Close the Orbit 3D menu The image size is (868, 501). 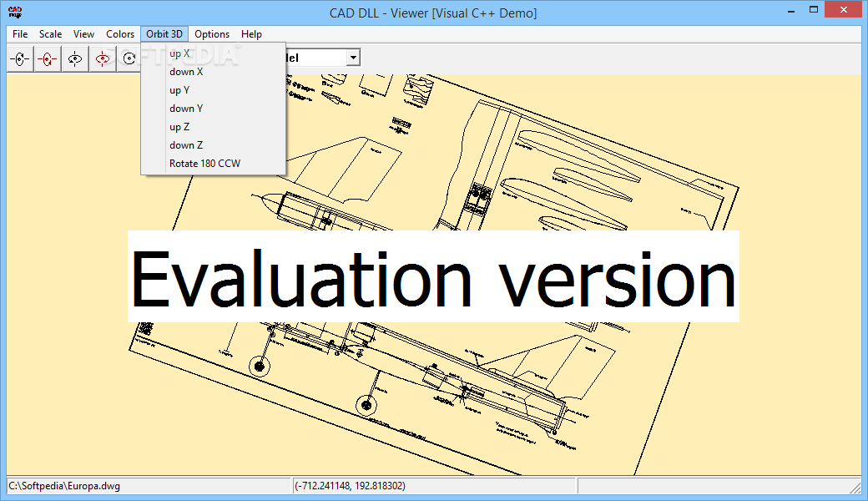(x=164, y=33)
